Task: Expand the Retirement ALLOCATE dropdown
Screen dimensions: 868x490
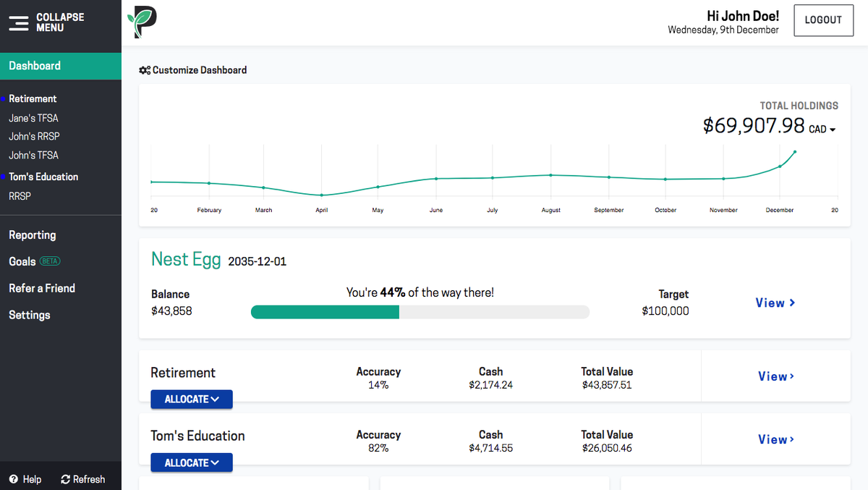Action: (x=192, y=400)
